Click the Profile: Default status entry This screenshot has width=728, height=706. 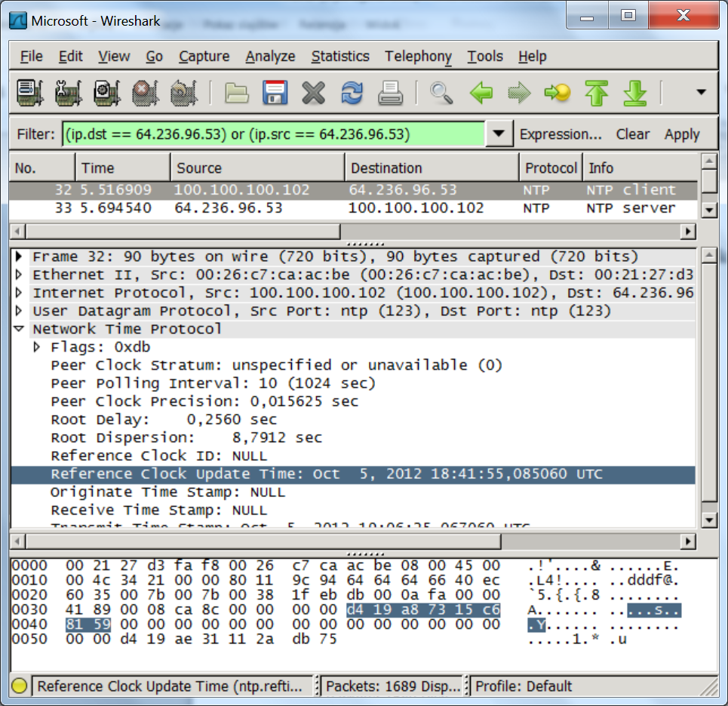524,686
